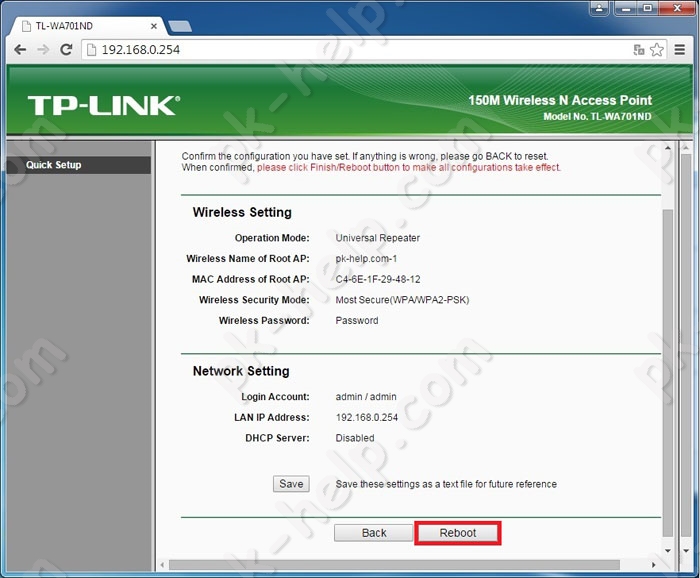Click the inner vertical scrollbar thumb
Viewport: 700px width, 578px height.
[x=668, y=373]
